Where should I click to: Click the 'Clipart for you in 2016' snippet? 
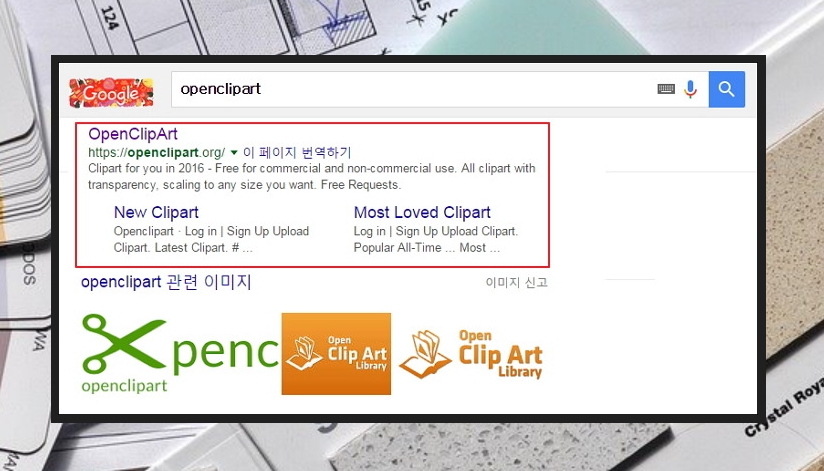pos(312,177)
